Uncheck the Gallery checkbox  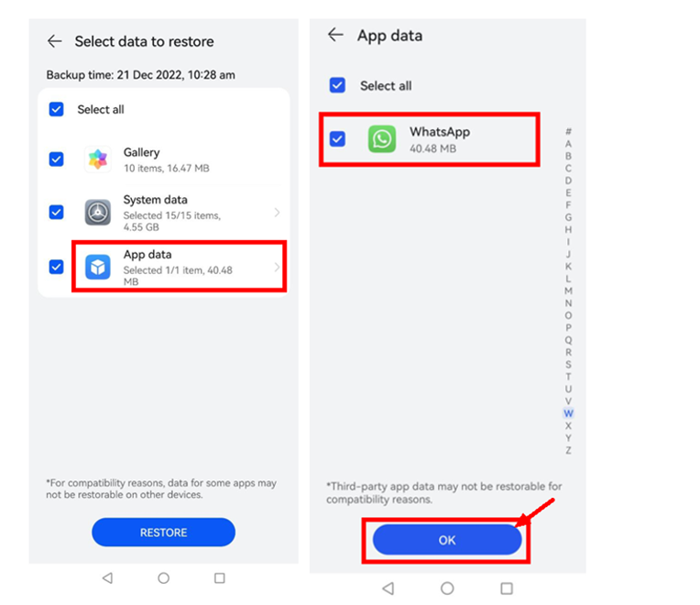(56, 159)
